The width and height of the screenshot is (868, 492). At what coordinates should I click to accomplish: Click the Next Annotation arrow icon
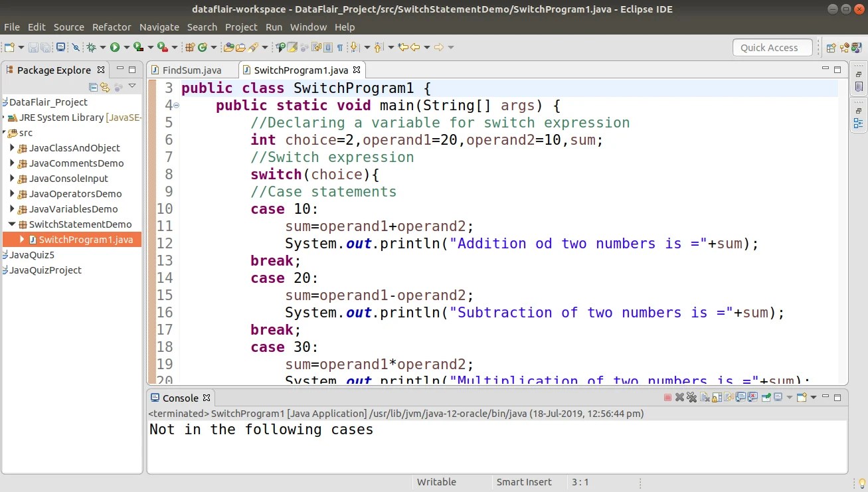click(x=353, y=47)
